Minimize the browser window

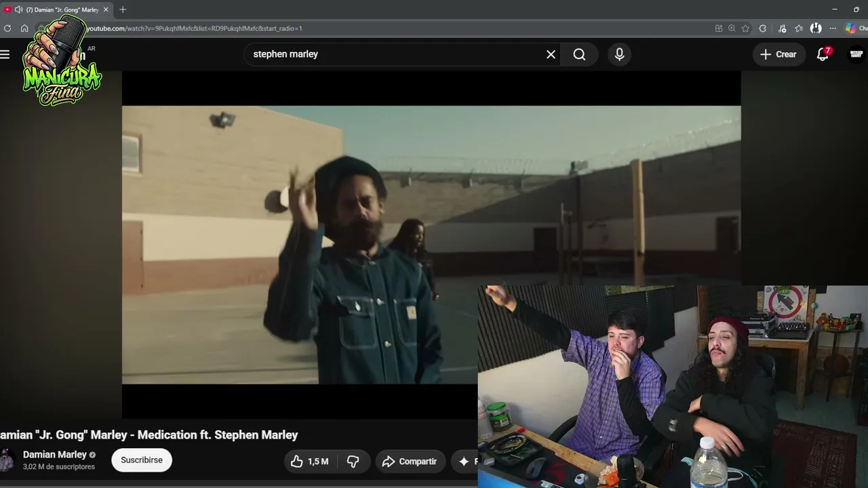[x=835, y=9]
